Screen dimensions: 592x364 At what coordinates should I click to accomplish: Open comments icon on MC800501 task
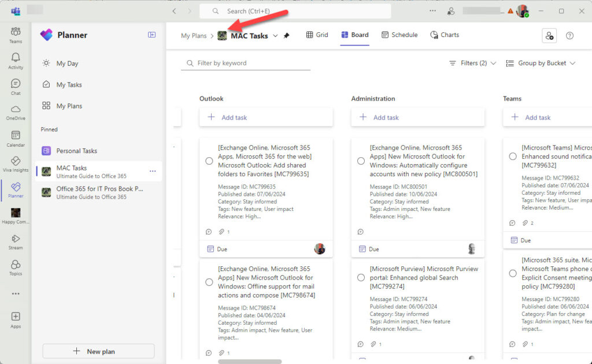point(361,232)
